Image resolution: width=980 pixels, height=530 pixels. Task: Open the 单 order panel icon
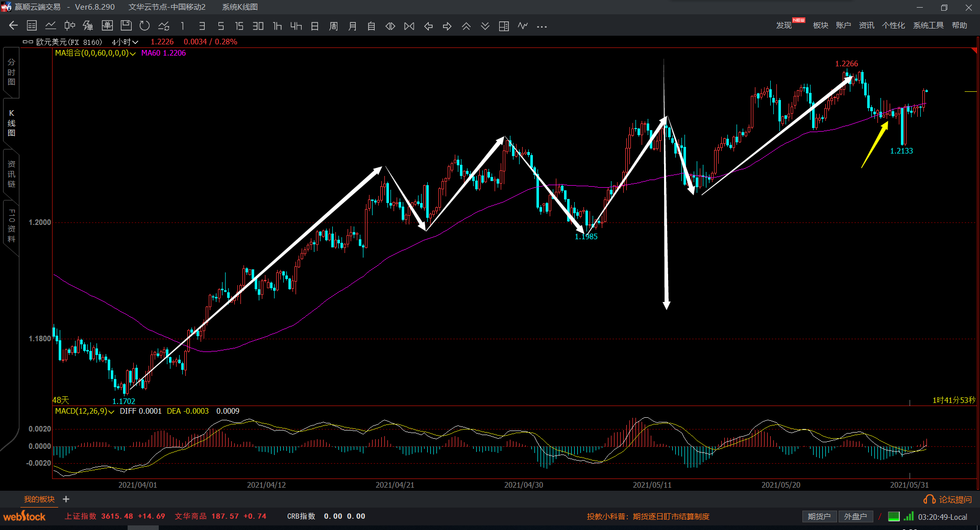pyautogui.click(x=107, y=26)
